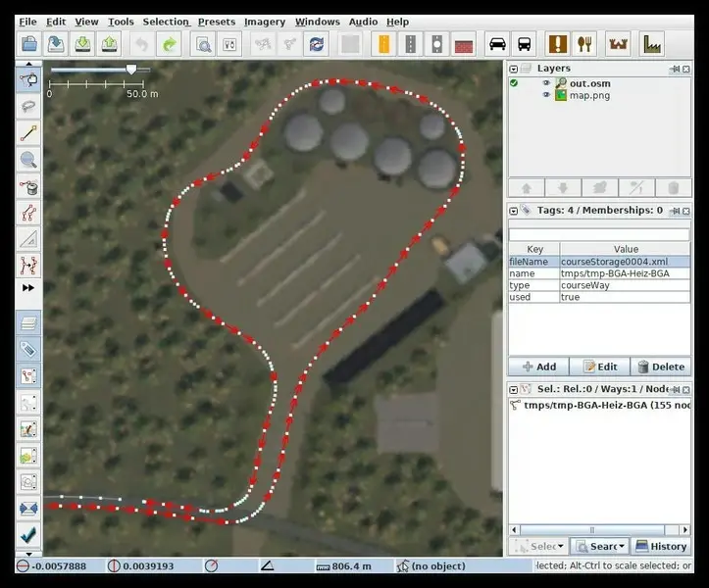
Task: Toggle visibility of out.osm layer
Action: point(546,83)
